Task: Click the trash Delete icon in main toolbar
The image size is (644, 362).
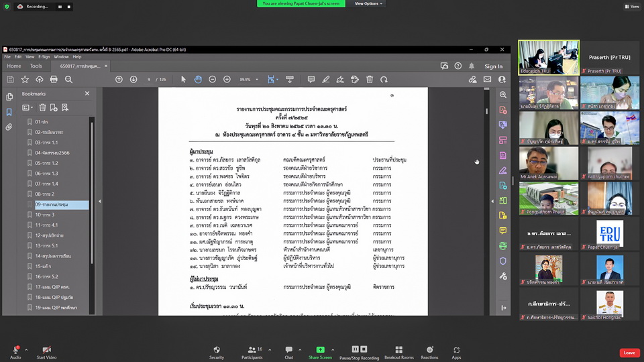Action: (x=370, y=80)
